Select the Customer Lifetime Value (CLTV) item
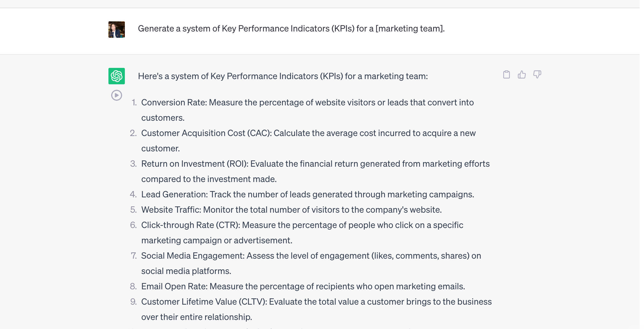The width and height of the screenshot is (644, 329). (x=317, y=309)
